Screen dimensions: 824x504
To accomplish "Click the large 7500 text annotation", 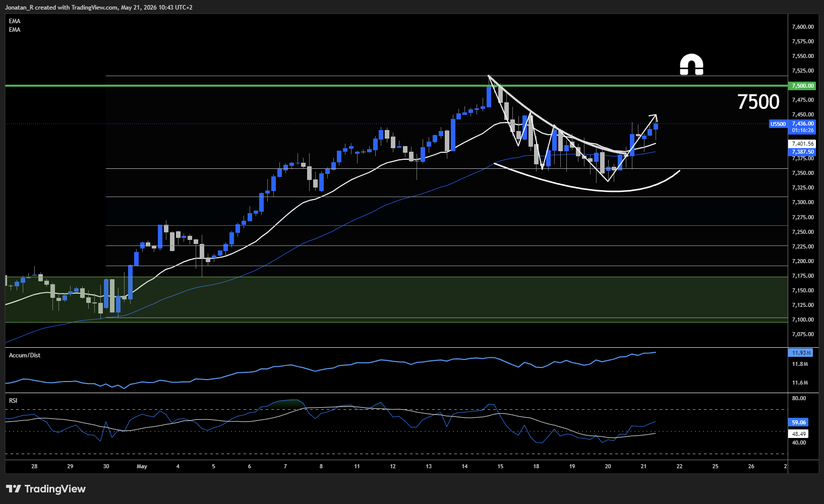I will pos(758,102).
